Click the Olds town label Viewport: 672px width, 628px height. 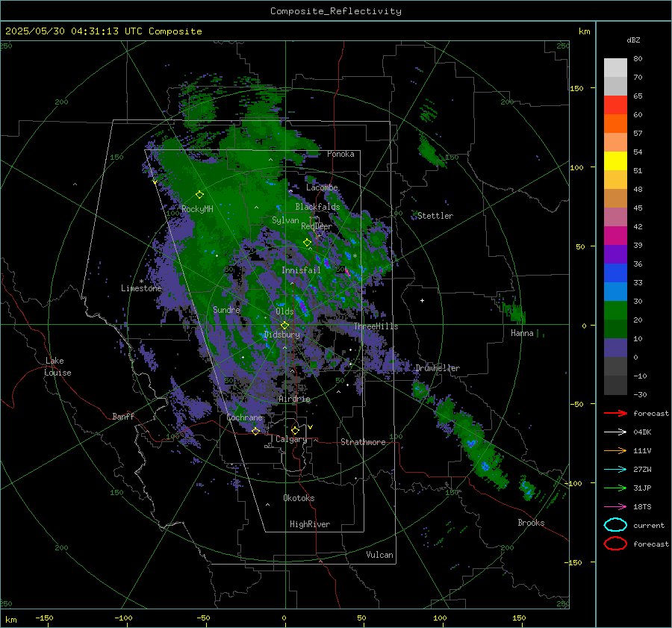[284, 311]
